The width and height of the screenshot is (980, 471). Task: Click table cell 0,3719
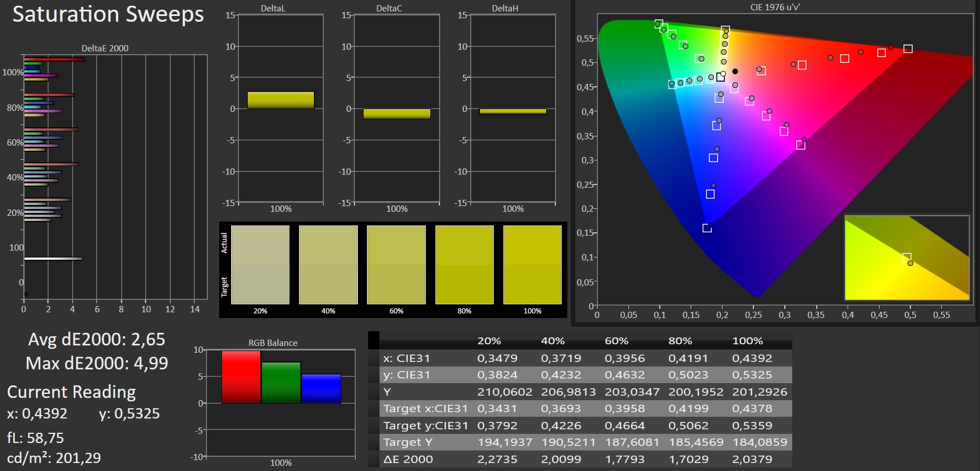(x=561, y=359)
